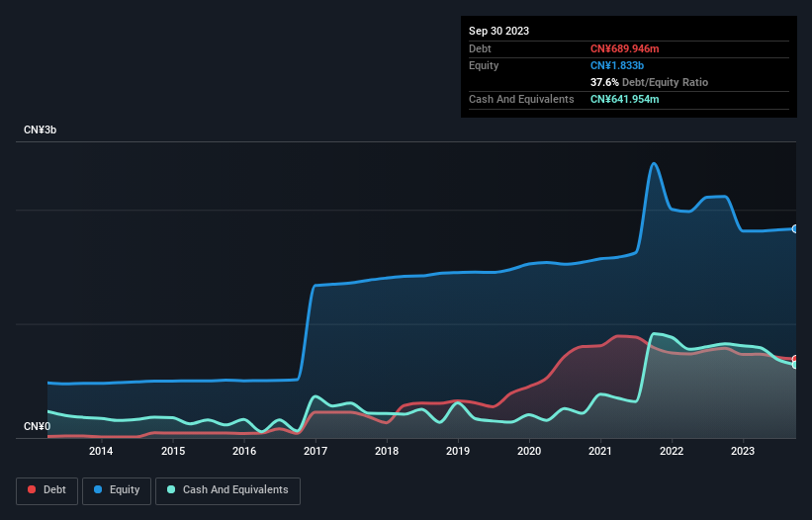
Task: Click the teal Cash endpoint marker
Action: [795, 364]
